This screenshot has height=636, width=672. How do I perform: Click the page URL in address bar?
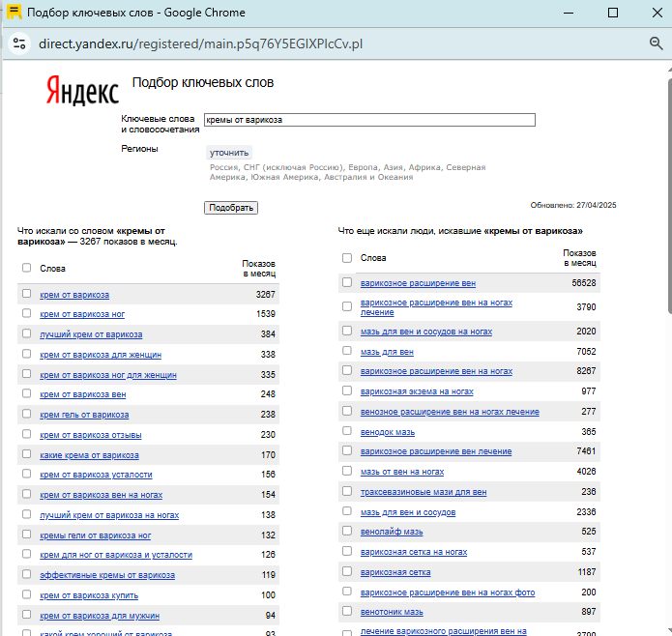[x=200, y=43]
